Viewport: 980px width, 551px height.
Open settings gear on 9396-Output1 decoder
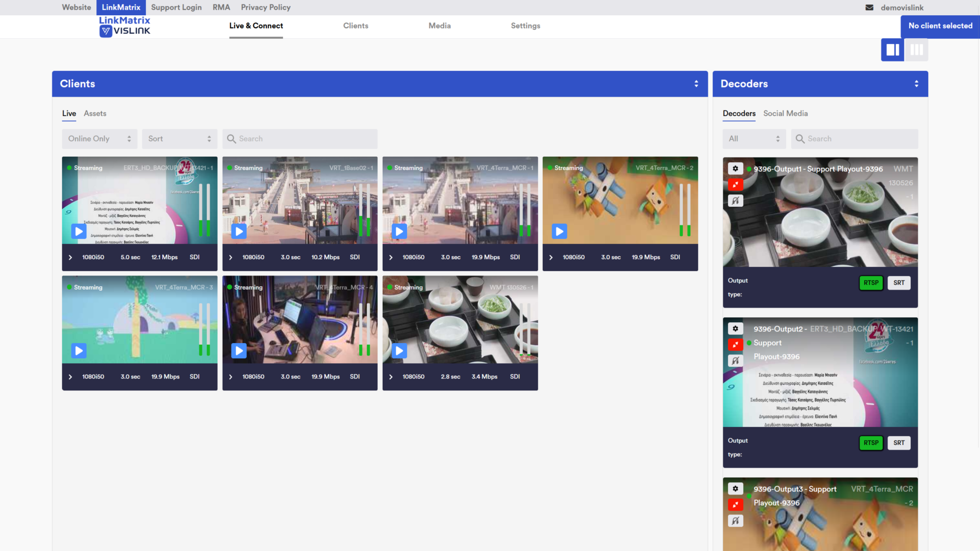(x=735, y=169)
